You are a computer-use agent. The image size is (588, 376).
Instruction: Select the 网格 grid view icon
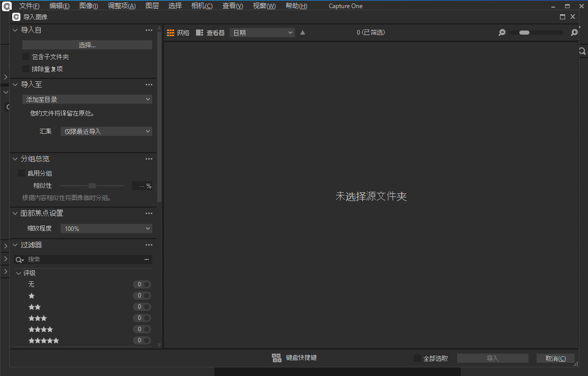pos(171,32)
